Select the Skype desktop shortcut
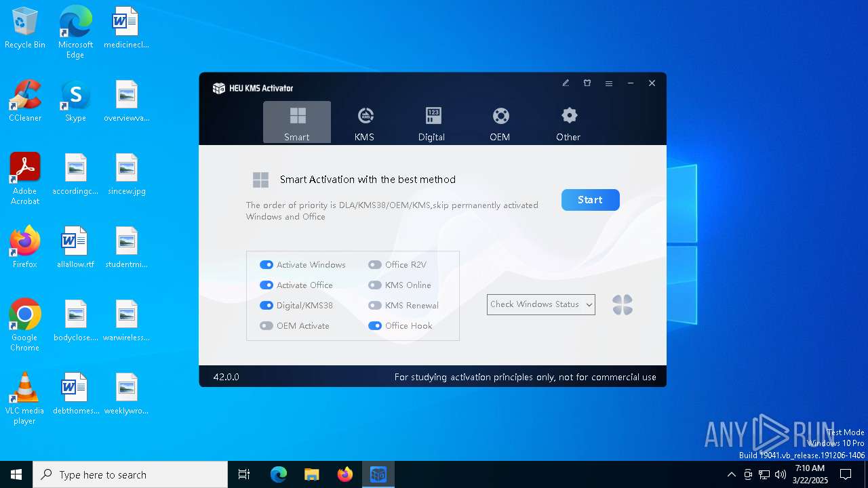Image resolution: width=868 pixels, height=488 pixels. coord(75,101)
